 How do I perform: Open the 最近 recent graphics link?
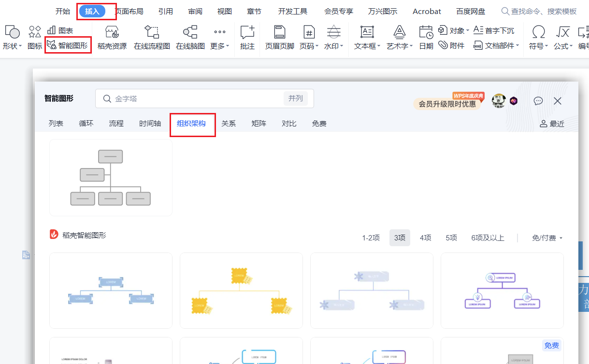click(x=552, y=124)
